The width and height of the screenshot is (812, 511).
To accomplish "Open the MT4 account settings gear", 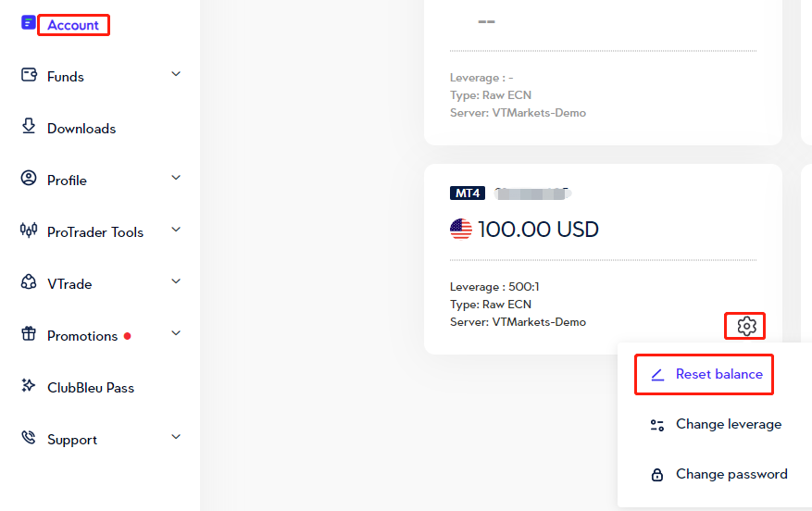I will 747,326.
